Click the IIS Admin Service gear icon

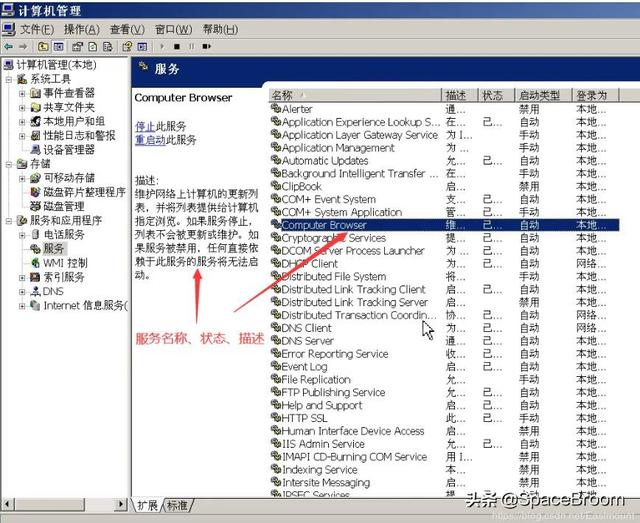pyautogui.click(x=276, y=443)
